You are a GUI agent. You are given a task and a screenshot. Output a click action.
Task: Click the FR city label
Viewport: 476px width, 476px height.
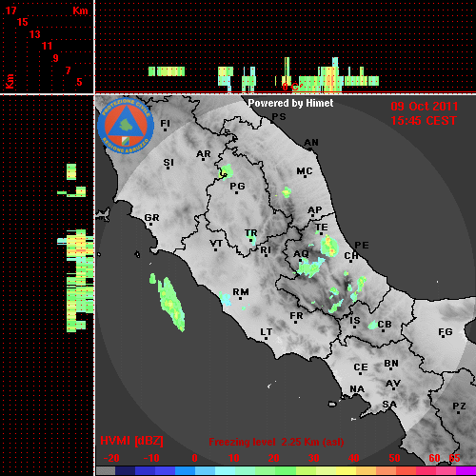click(x=296, y=316)
